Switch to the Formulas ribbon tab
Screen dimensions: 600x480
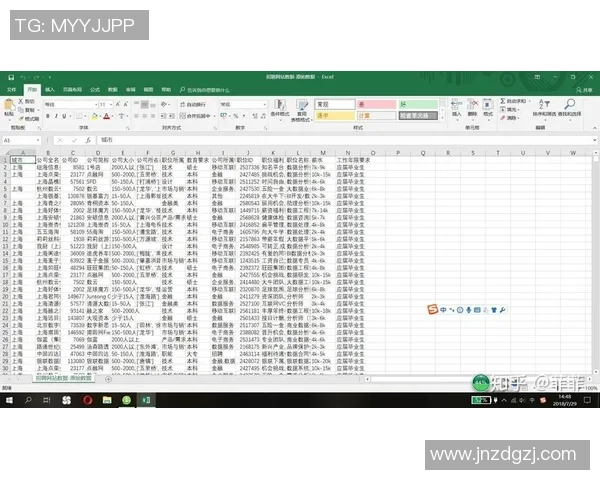[95, 90]
